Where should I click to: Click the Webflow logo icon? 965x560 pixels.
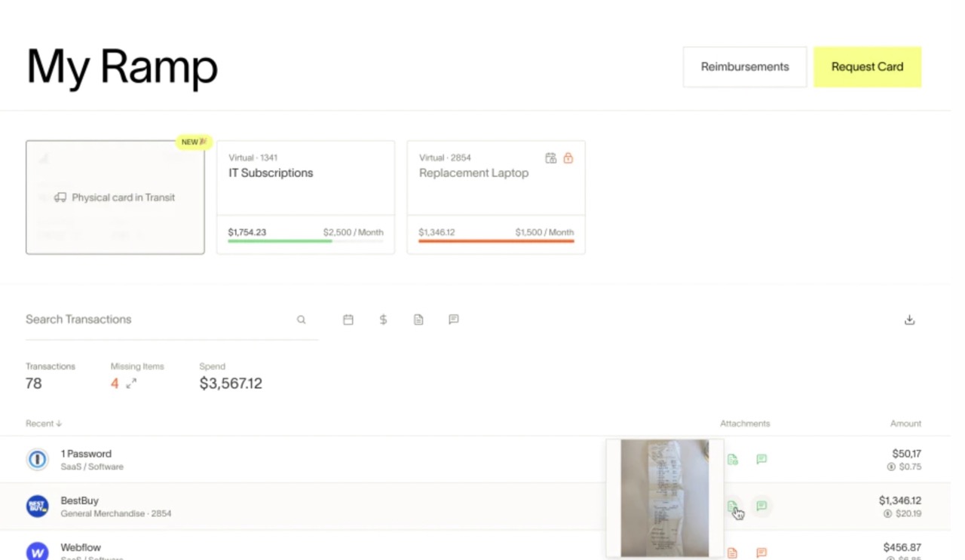(38, 551)
